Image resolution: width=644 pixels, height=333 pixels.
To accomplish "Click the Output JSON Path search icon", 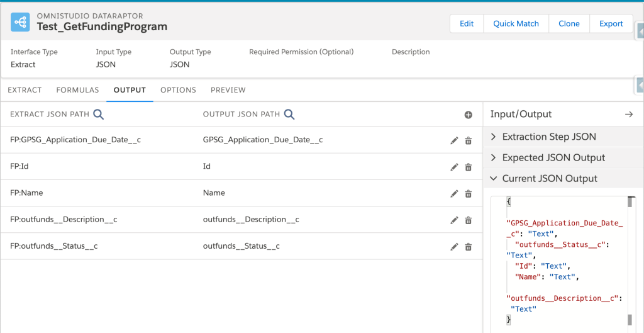I will pos(289,114).
